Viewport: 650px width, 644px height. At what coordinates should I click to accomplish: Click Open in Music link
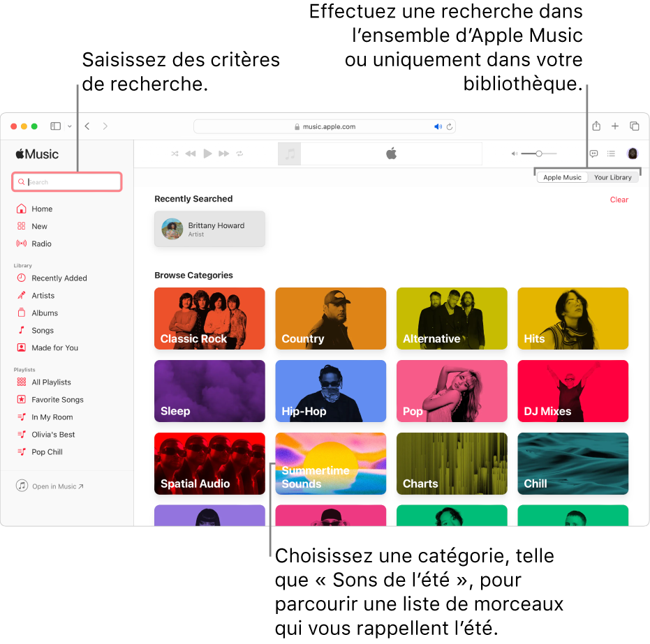pos(50,486)
